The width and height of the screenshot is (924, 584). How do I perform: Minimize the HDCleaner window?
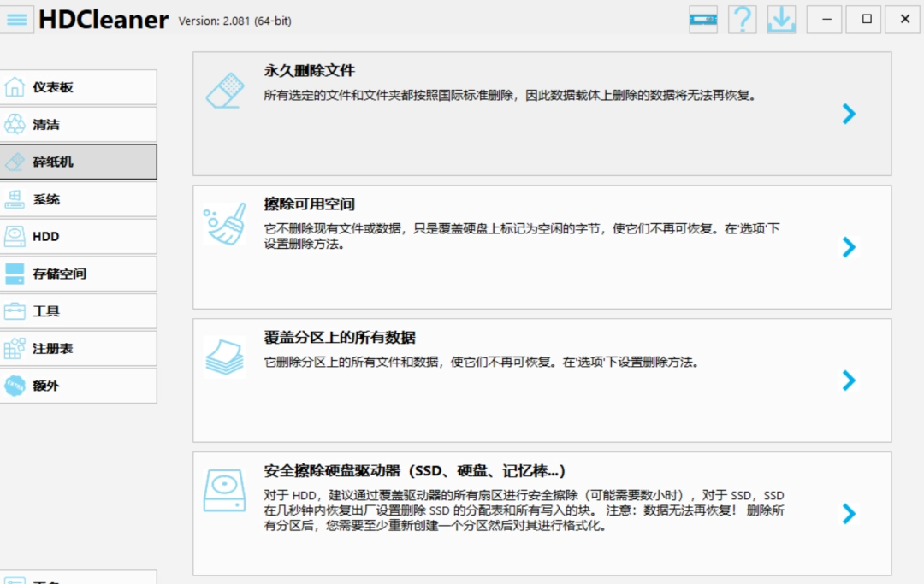coord(826,20)
